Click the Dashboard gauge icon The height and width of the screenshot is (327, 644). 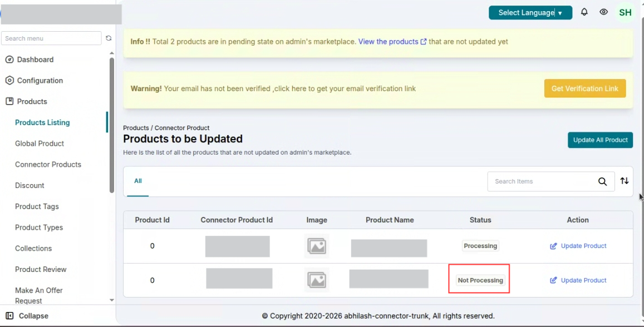pos(9,60)
